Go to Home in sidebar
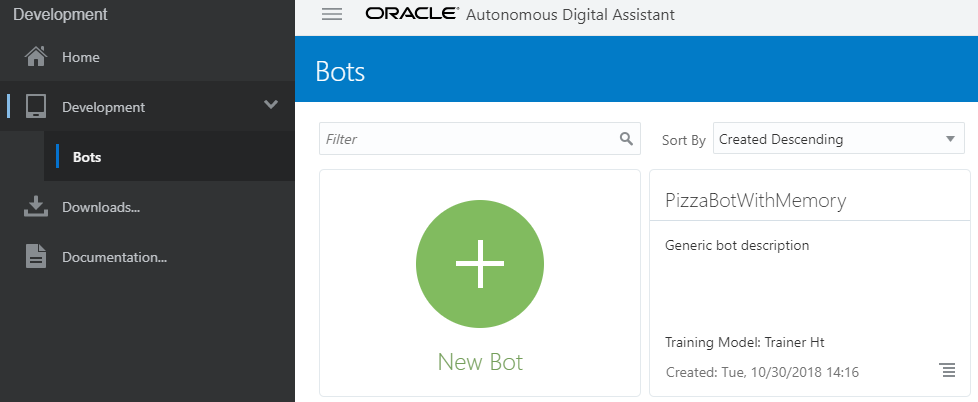Image resolution: width=978 pixels, height=402 pixels. point(147,57)
